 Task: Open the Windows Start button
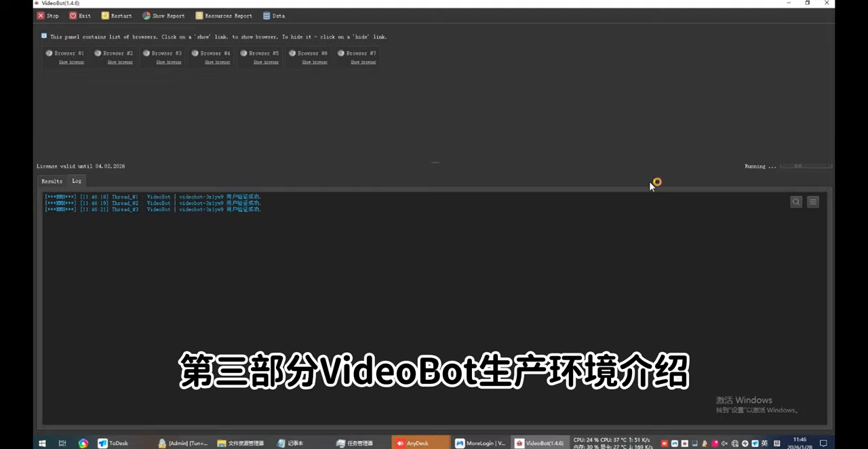(42, 443)
